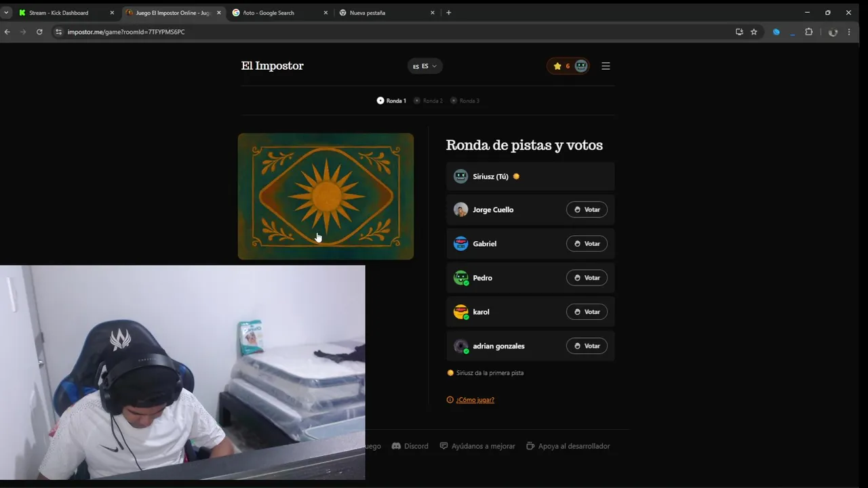
Task: Click the site information icon in address bar
Action: (x=59, y=32)
